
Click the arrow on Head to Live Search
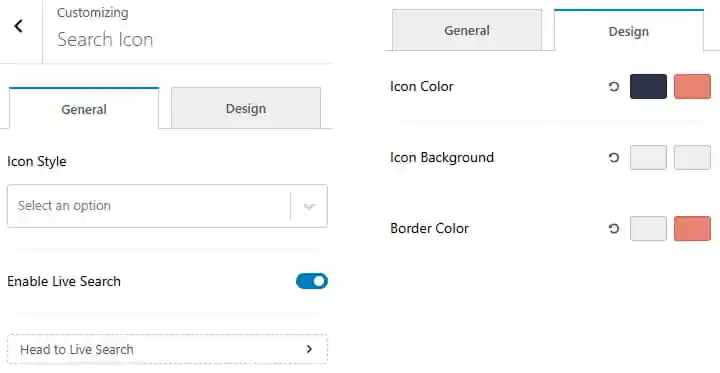(309, 349)
